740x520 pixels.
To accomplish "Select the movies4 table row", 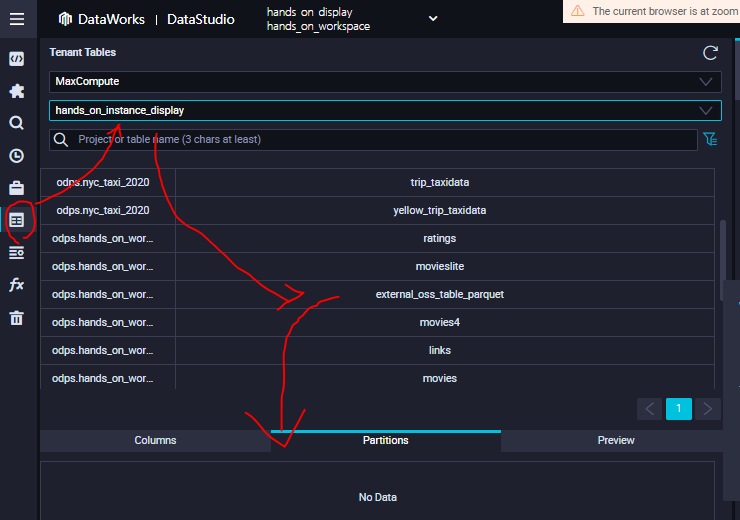I will [x=378, y=322].
